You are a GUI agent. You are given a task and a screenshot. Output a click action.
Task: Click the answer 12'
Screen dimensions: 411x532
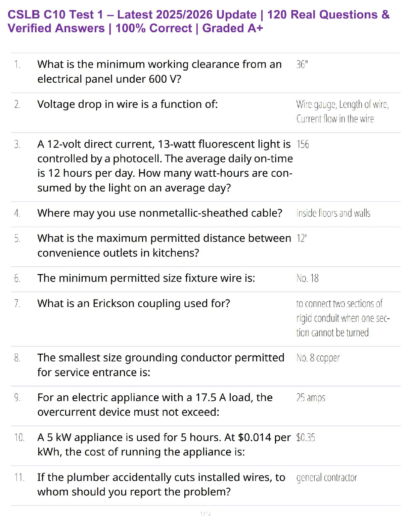pos(302,238)
